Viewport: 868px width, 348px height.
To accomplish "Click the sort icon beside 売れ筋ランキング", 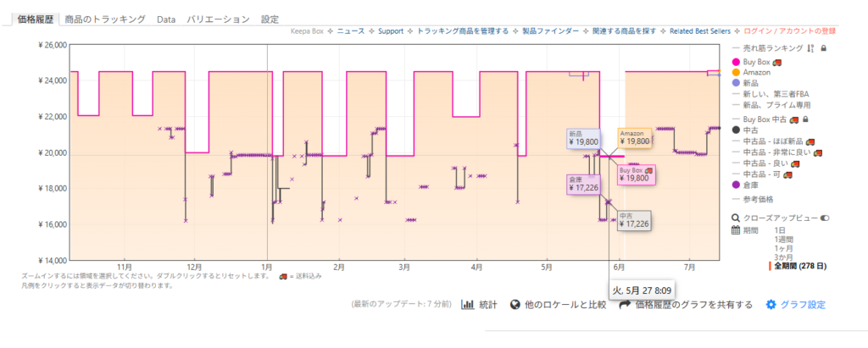I will pyautogui.click(x=810, y=48).
